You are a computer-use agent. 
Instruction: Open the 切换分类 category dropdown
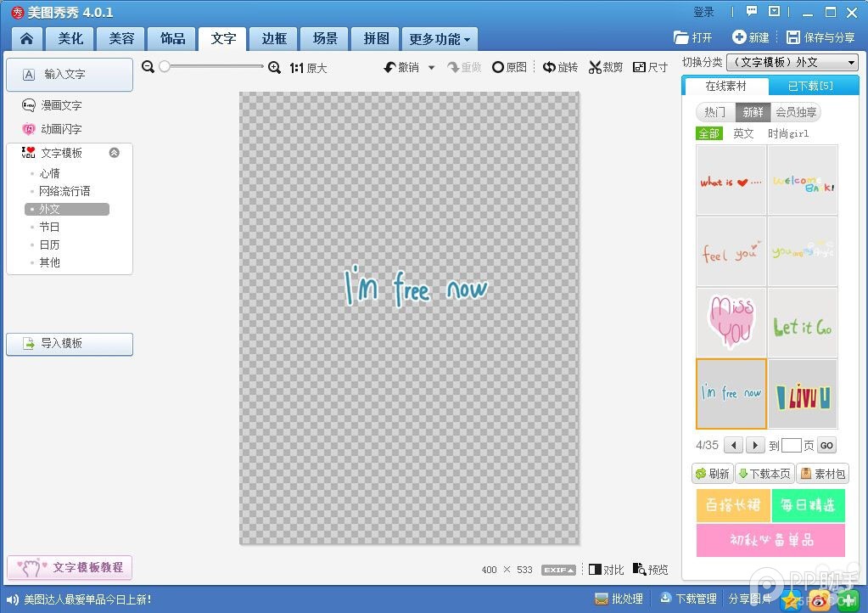(792, 63)
